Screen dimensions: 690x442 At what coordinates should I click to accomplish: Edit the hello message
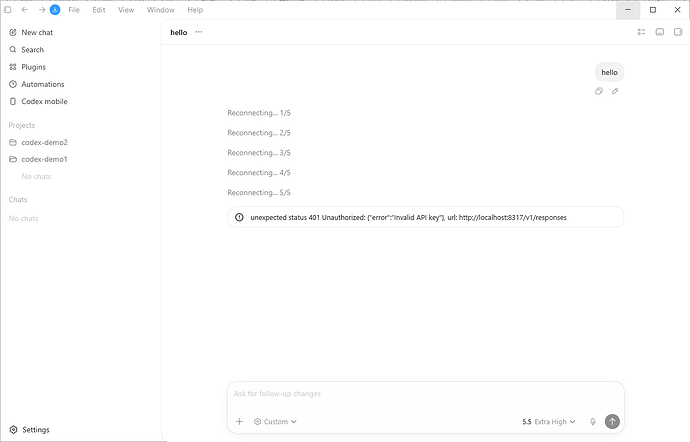(x=615, y=91)
